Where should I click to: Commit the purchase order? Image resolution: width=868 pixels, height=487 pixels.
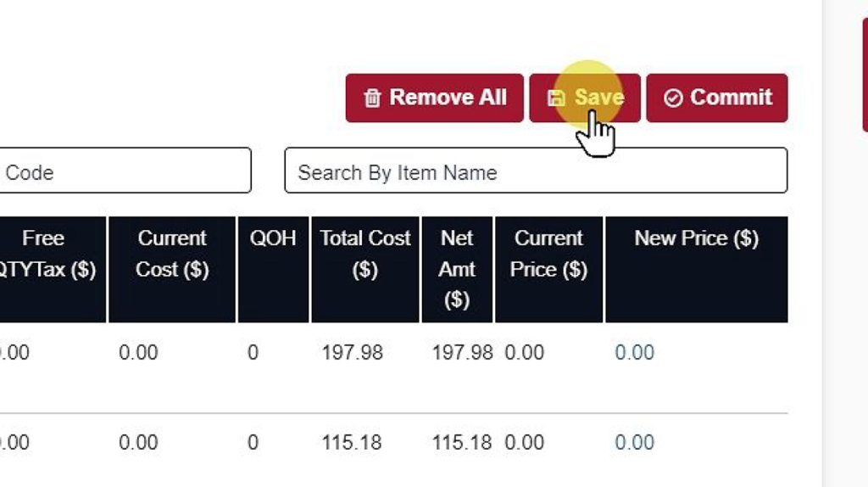717,98
